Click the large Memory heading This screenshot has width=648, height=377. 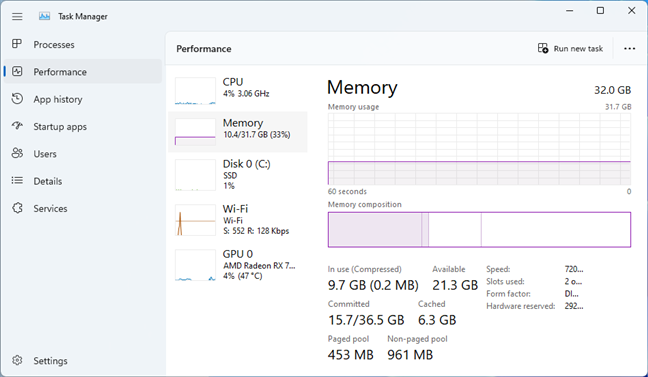point(362,88)
